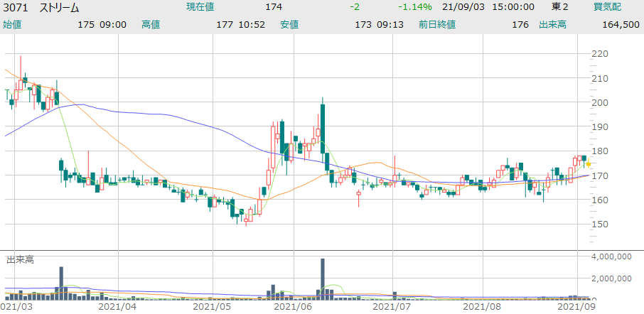
Task: Click the 2021/04 date axis label
Action: point(119,307)
